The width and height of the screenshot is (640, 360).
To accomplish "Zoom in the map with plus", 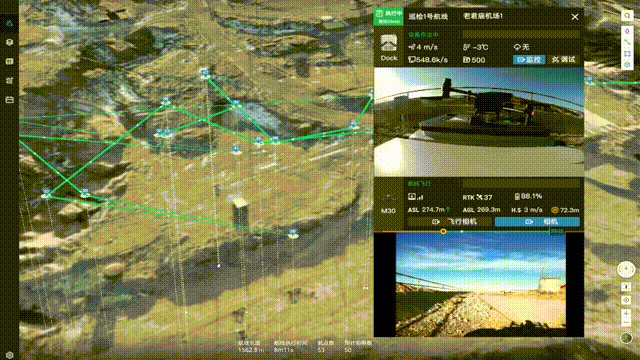I will pyautogui.click(x=626, y=313).
